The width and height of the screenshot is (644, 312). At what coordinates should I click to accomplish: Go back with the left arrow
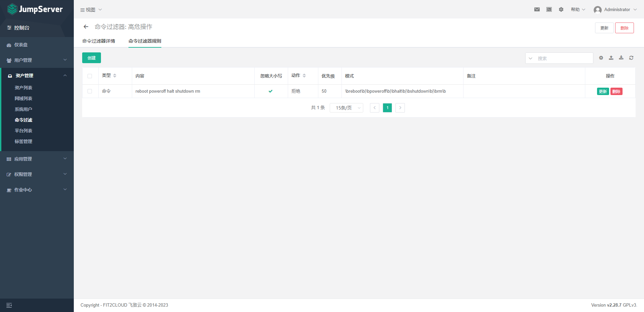pos(86,27)
